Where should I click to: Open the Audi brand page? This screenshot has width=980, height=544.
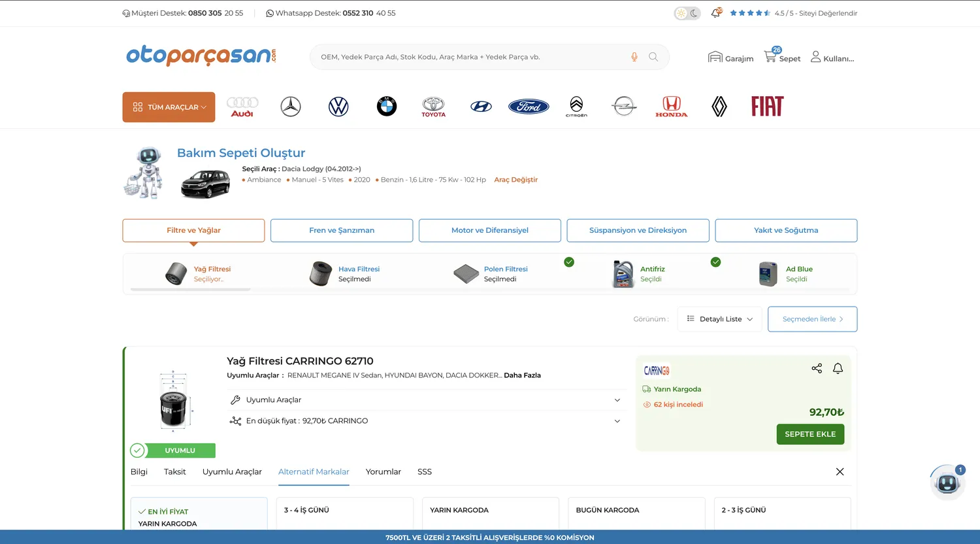[x=242, y=107]
